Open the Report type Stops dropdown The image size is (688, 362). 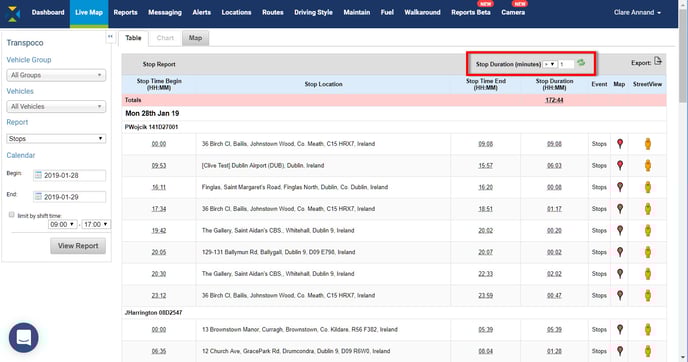pyautogui.click(x=56, y=138)
